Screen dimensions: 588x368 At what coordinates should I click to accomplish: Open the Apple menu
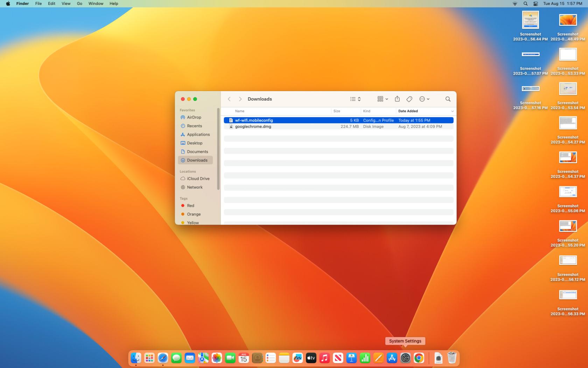pyautogui.click(x=8, y=4)
